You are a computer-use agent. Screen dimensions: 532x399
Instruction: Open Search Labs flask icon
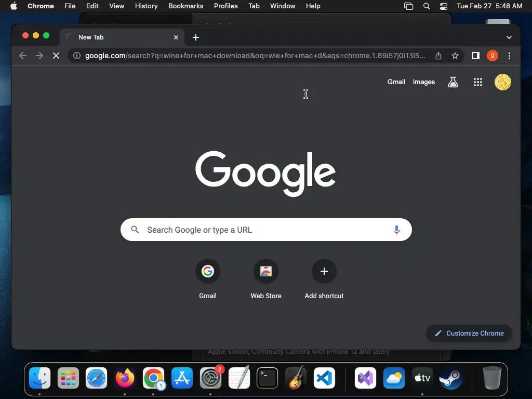point(453,82)
